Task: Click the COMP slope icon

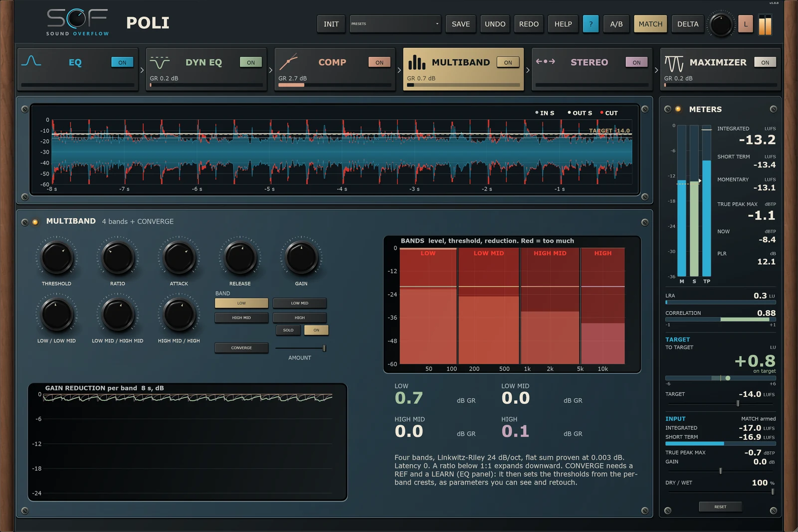Action: point(288,62)
